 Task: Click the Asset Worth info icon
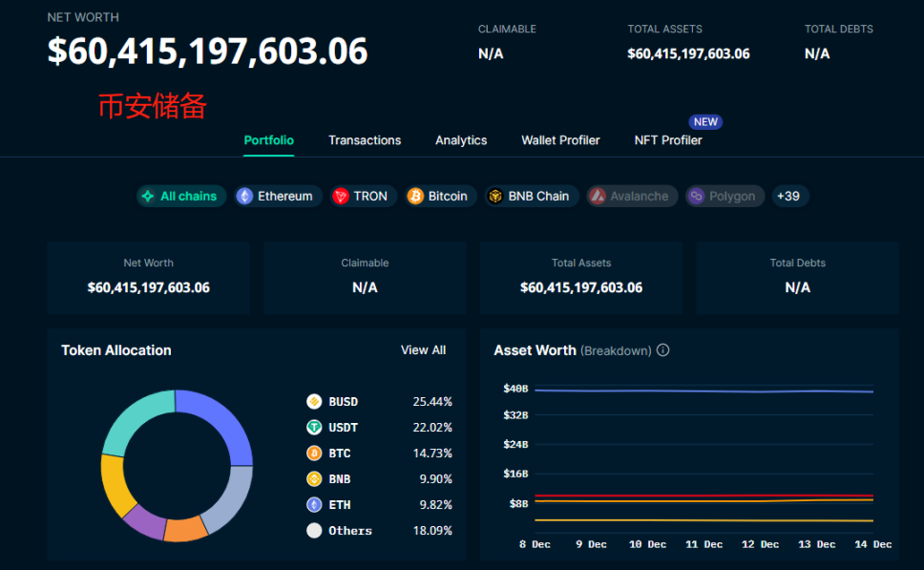click(x=663, y=350)
